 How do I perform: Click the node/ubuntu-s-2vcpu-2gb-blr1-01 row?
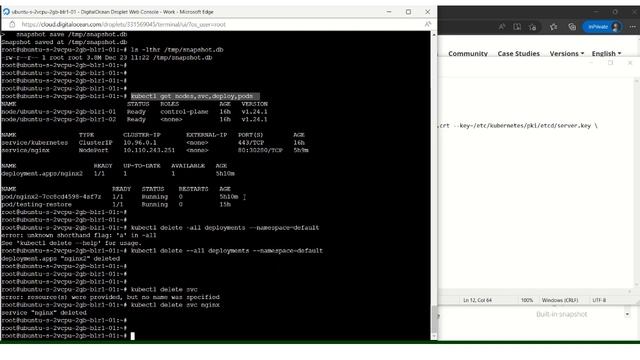click(x=134, y=112)
